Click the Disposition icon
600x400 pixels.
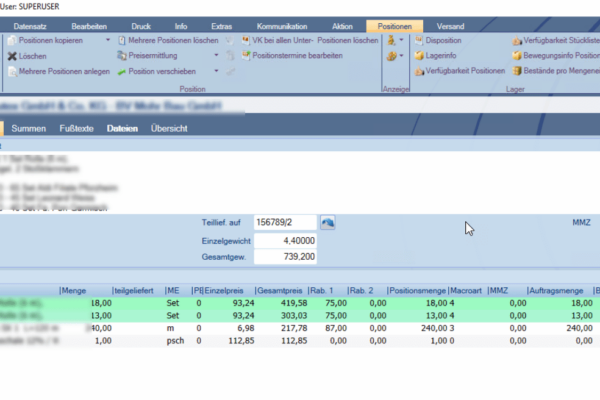point(419,40)
